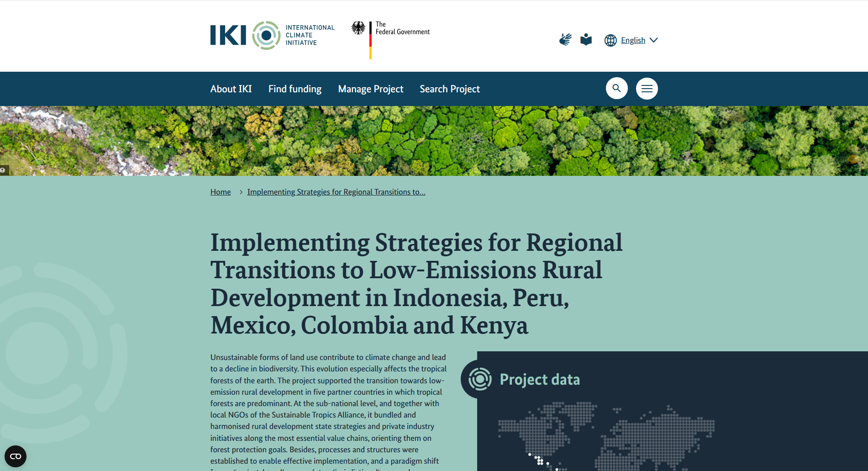Image resolution: width=868 pixels, height=471 pixels.
Task: Open the About IKI menu
Action: pyautogui.click(x=231, y=89)
